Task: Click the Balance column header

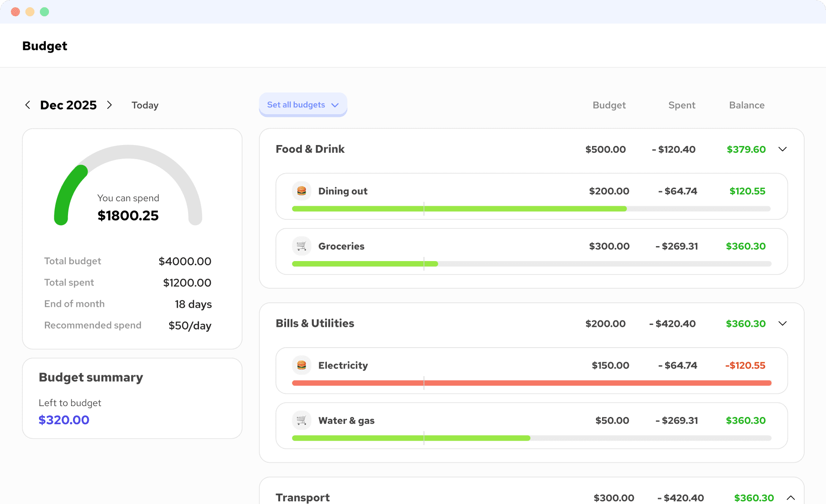Action: click(x=747, y=105)
